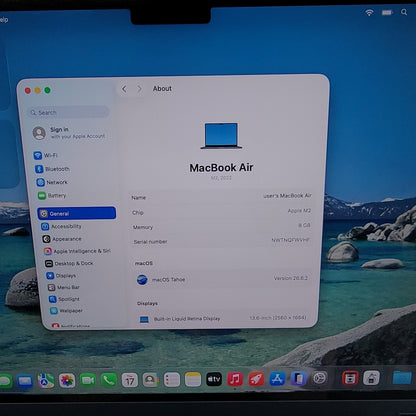Launch App Store from the Dock

tap(277, 379)
